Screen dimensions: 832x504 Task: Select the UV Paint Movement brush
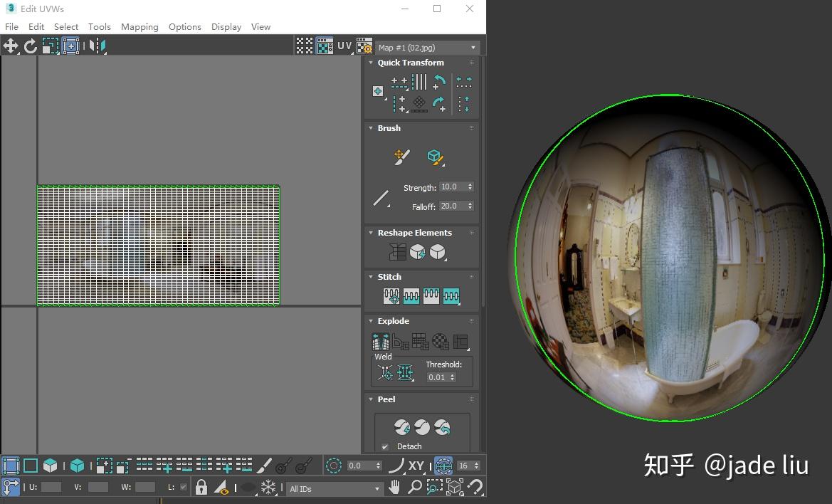pos(401,157)
